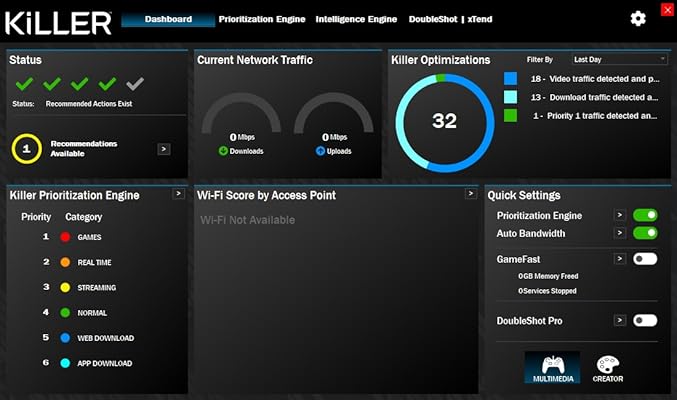Click the yellow STREAMING priority dot
Screen dimensions: 677x400
[65, 287]
